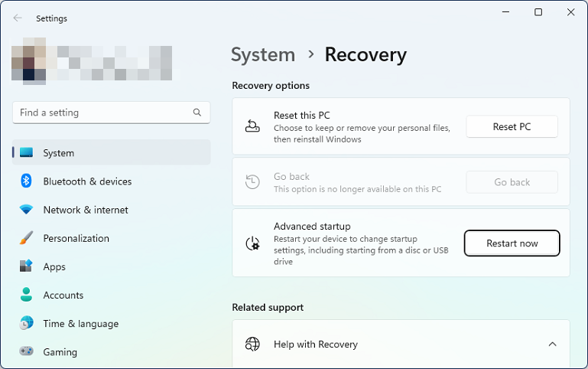The width and height of the screenshot is (588, 369).
Task: Click the Reset PC button
Action: coord(512,126)
